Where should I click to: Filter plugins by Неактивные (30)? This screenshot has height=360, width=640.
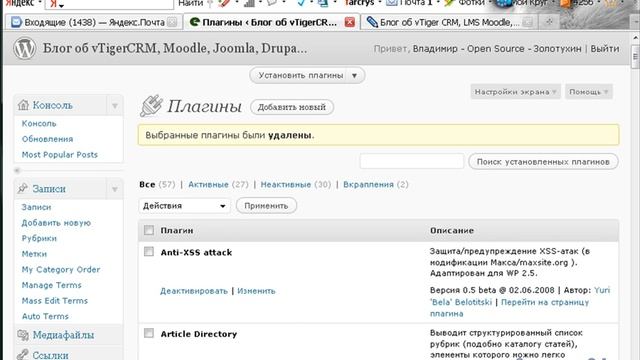[x=296, y=184]
